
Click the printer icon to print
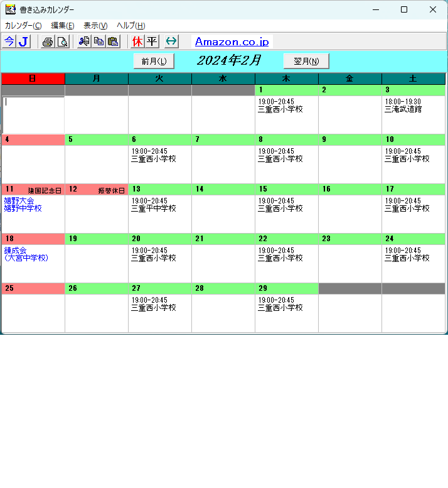47,41
